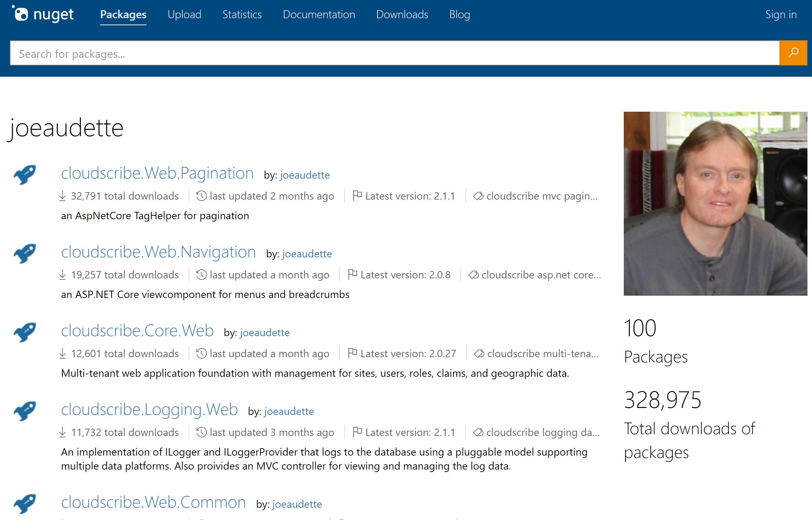Open the Blog link in the header
This screenshot has width=812, height=520.
click(x=459, y=14)
